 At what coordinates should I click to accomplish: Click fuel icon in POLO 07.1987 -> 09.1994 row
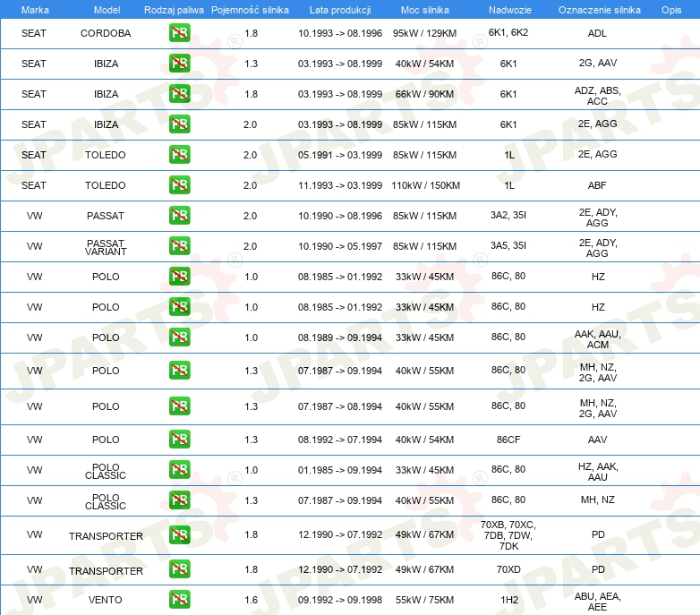point(179,371)
